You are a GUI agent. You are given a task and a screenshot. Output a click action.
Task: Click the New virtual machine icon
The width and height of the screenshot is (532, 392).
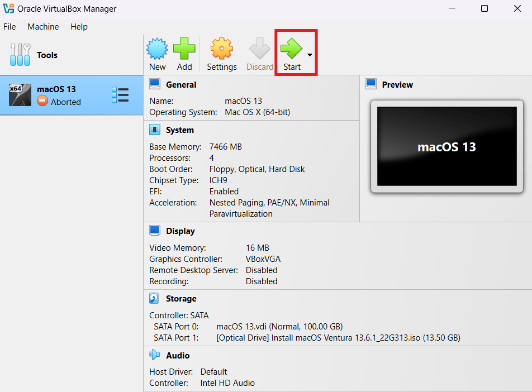(157, 50)
